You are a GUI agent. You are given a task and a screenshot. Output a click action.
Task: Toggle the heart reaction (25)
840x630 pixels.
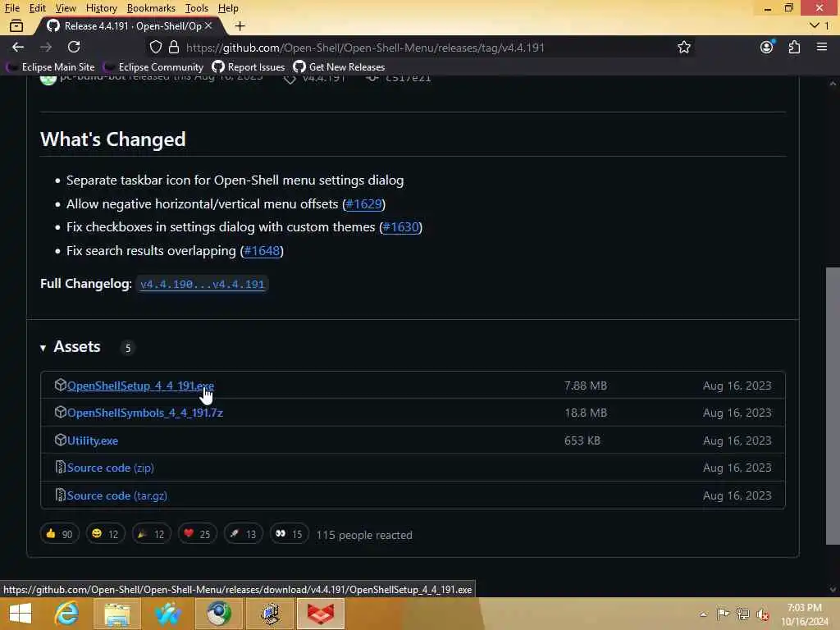pyautogui.click(x=198, y=534)
